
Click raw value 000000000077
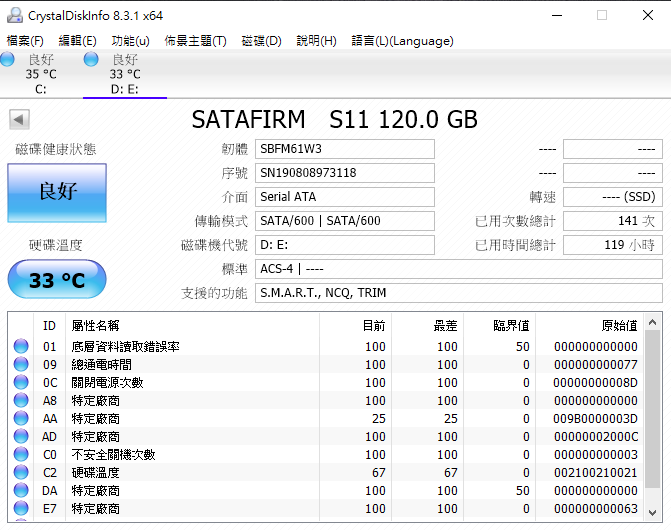click(x=595, y=364)
